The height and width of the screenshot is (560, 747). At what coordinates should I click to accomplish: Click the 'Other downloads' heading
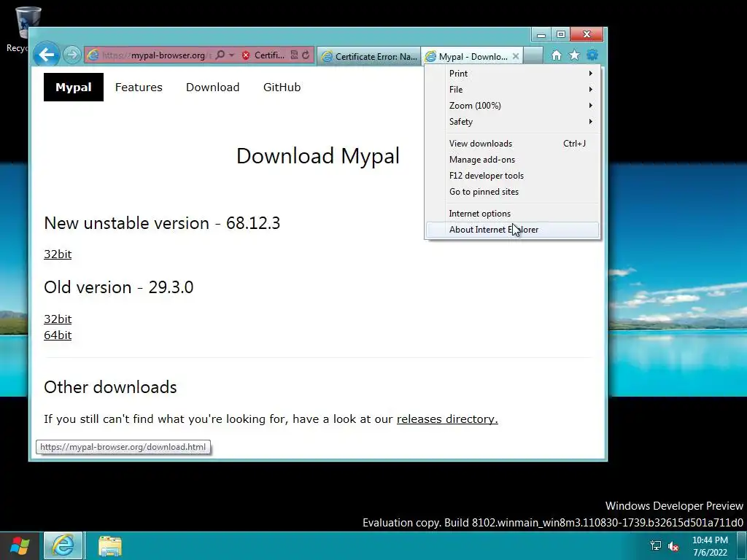pos(110,387)
